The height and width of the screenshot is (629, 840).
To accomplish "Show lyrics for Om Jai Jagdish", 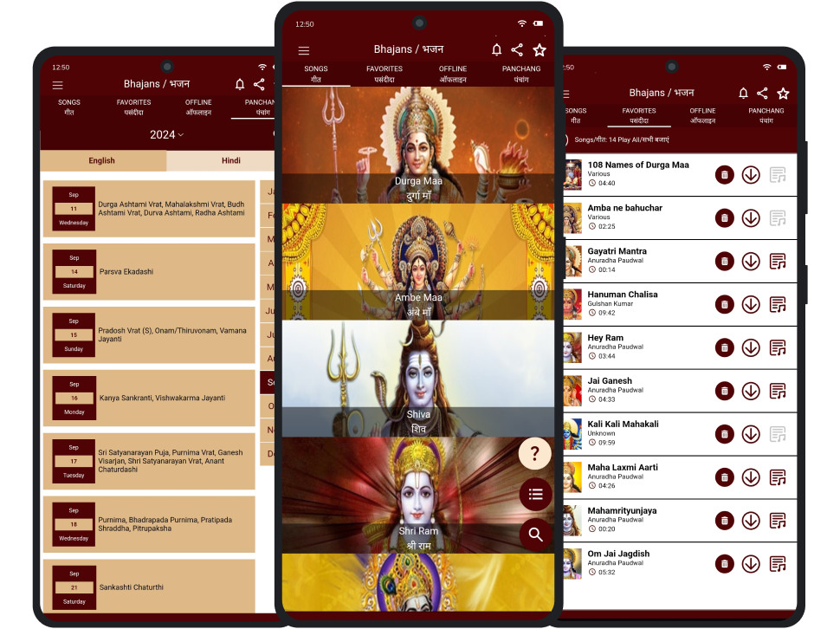I will pos(778,564).
